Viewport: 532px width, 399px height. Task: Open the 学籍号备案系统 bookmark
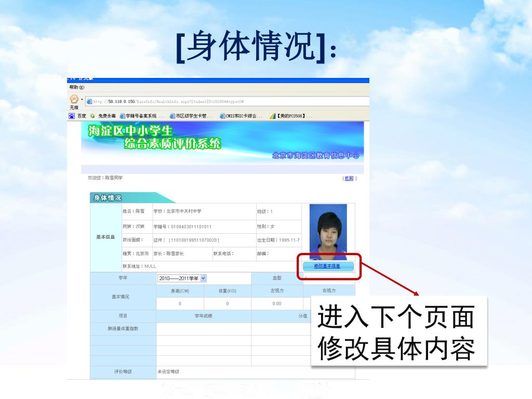click(x=142, y=116)
